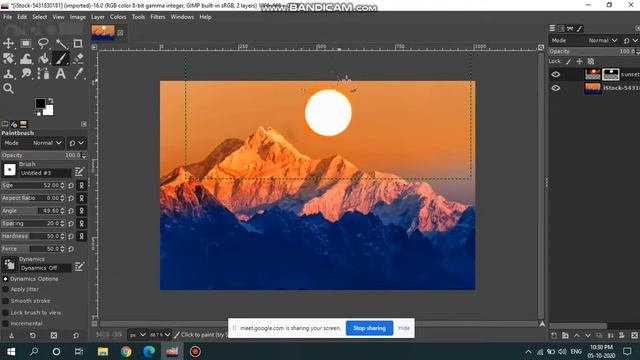
Task: Show hidden system tray icons
Action: (x=528, y=351)
